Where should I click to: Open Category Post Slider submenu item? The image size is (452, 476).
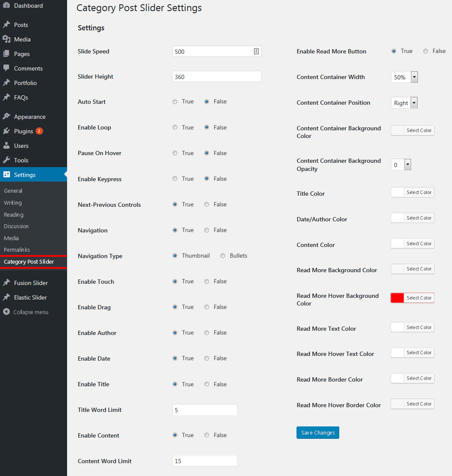point(29,262)
